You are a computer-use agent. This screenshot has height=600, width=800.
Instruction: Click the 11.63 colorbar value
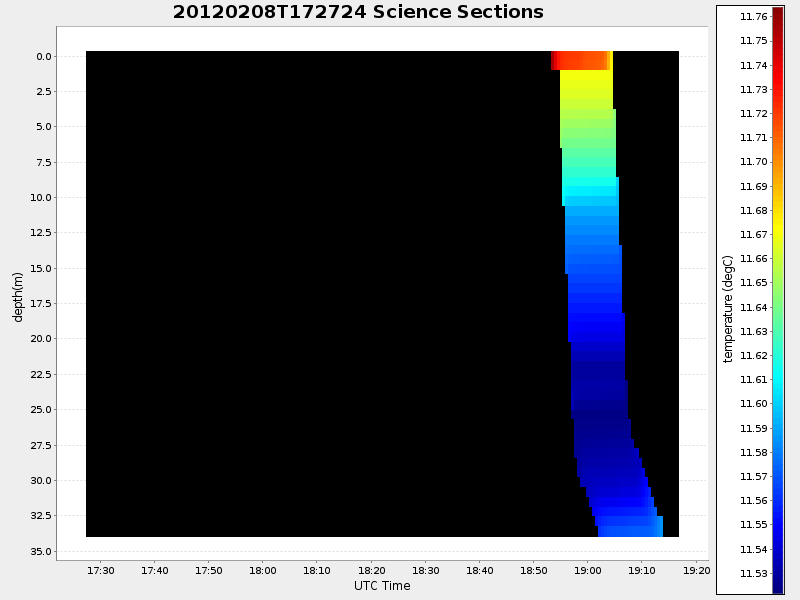coord(754,331)
